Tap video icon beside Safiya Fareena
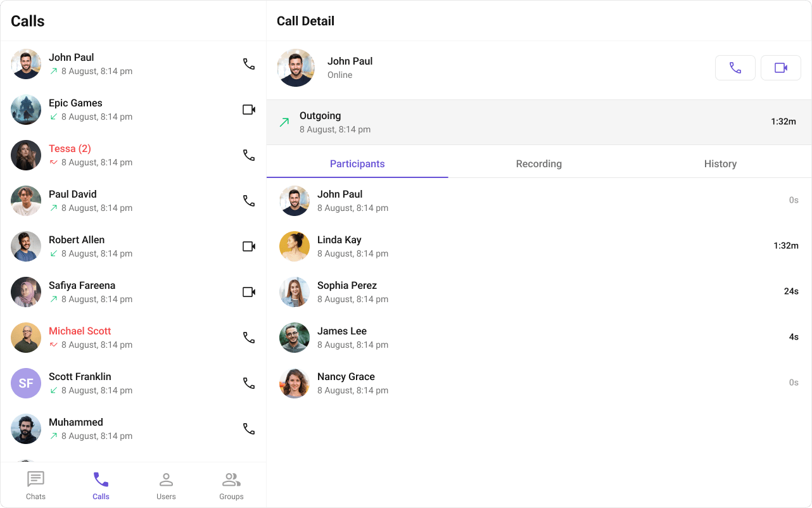 coord(249,292)
